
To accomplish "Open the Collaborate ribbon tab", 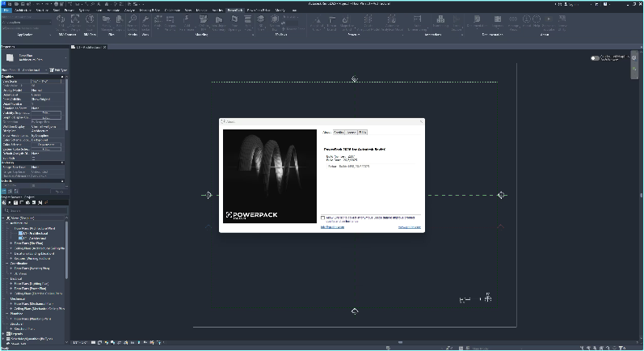I will (x=172, y=10).
